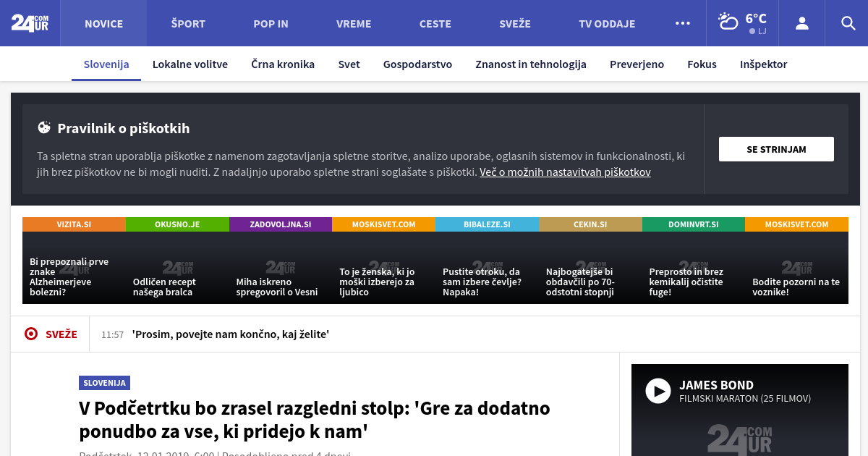Open the Šport menu item
This screenshot has height=456, width=868.
pyautogui.click(x=188, y=23)
